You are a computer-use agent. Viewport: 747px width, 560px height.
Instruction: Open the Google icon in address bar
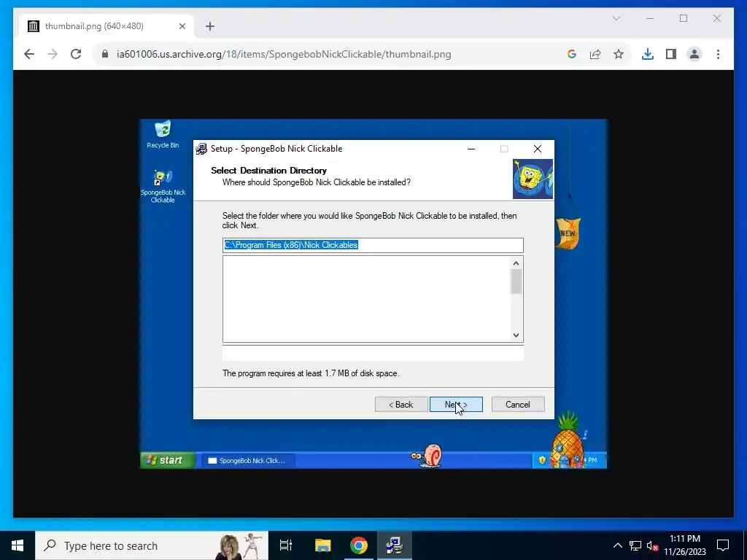point(572,54)
